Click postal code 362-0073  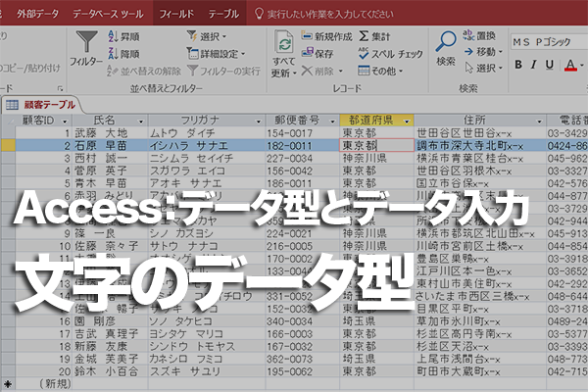pos(302,359)
